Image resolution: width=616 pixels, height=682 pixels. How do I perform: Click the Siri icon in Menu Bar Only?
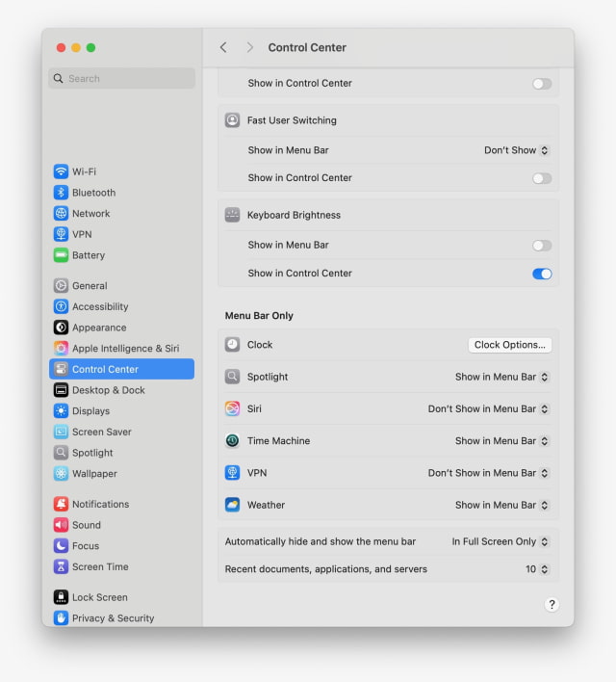(x=232, y=408)
